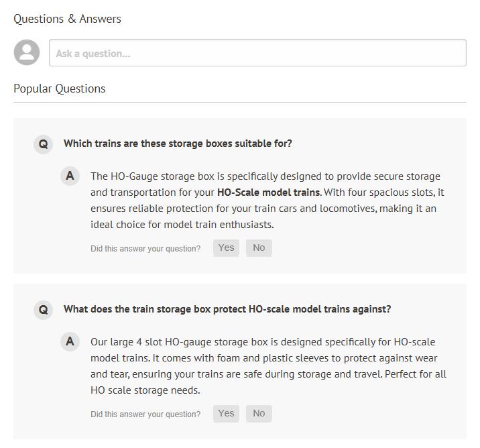Click the Q badge beside "What does the train" question
Image resolution: width=480 pixels, height=448 pixels.
(x=44, y=309)
